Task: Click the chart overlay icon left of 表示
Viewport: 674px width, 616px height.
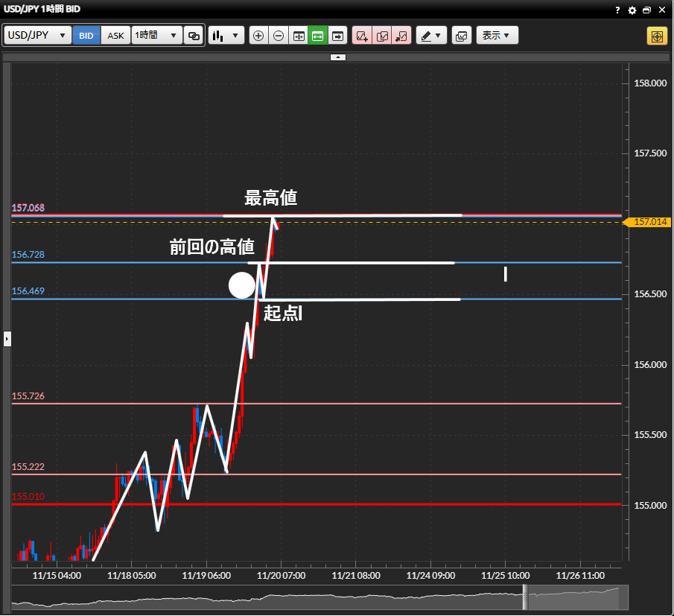Action: [462, 36]
